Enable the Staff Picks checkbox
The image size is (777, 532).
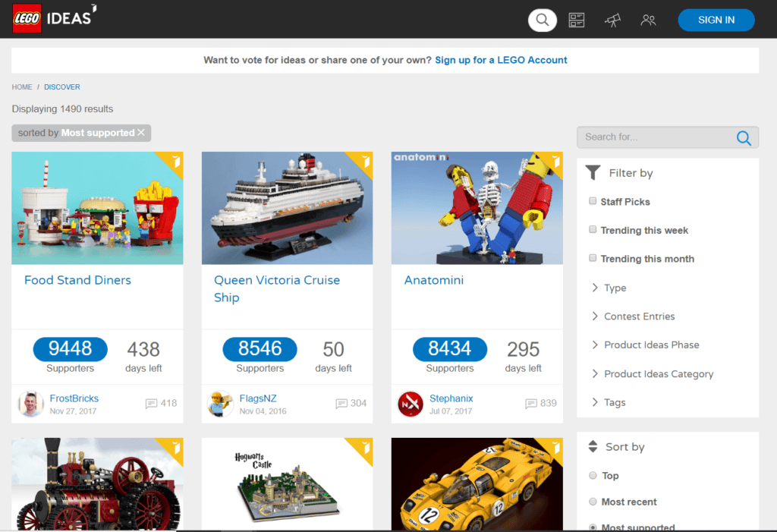click(593, 201)
